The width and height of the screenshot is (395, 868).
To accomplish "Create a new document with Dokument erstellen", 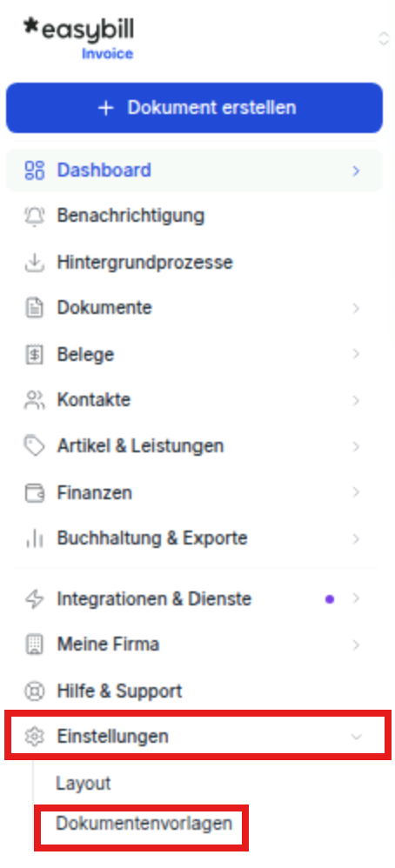I will (194, 107).
